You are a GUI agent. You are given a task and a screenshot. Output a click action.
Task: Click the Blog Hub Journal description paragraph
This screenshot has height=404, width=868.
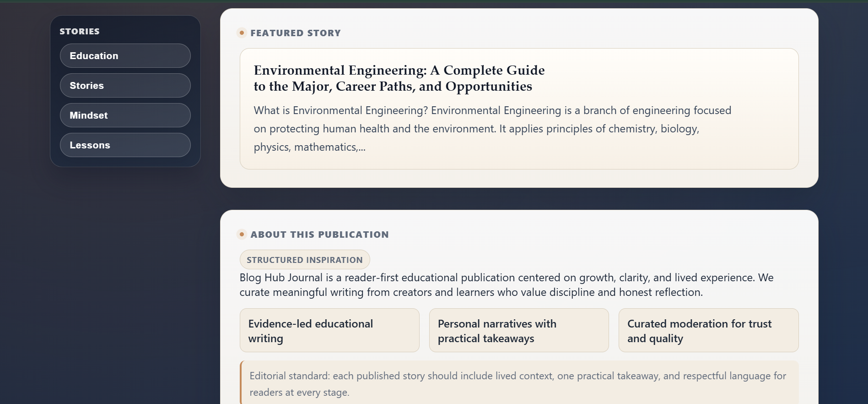507,285
